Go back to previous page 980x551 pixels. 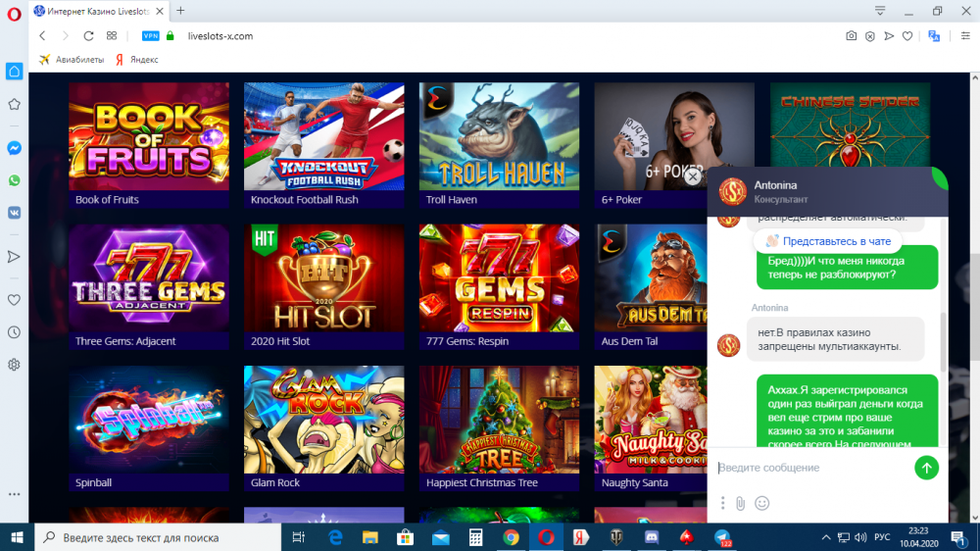click(42, 36)
